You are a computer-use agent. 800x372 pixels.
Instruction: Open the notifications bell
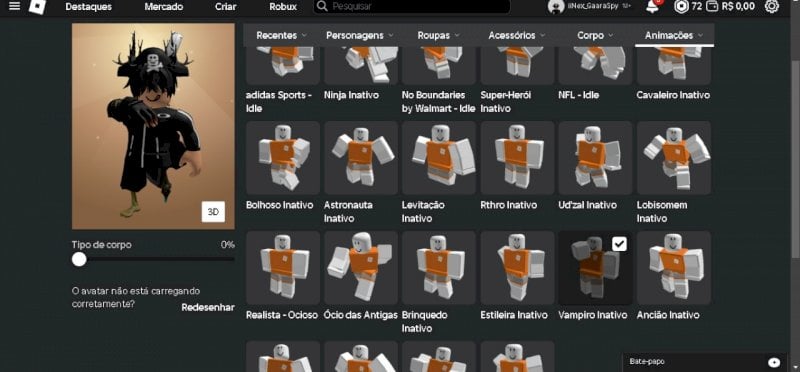tap(652, 7)
